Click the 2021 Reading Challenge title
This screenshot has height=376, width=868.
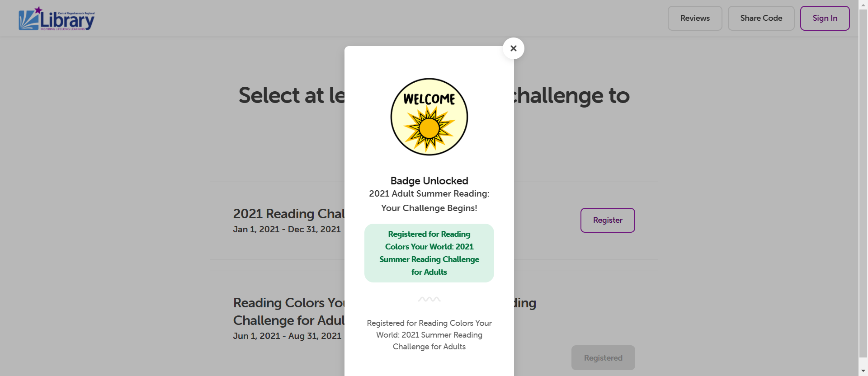tap(288, 213)
